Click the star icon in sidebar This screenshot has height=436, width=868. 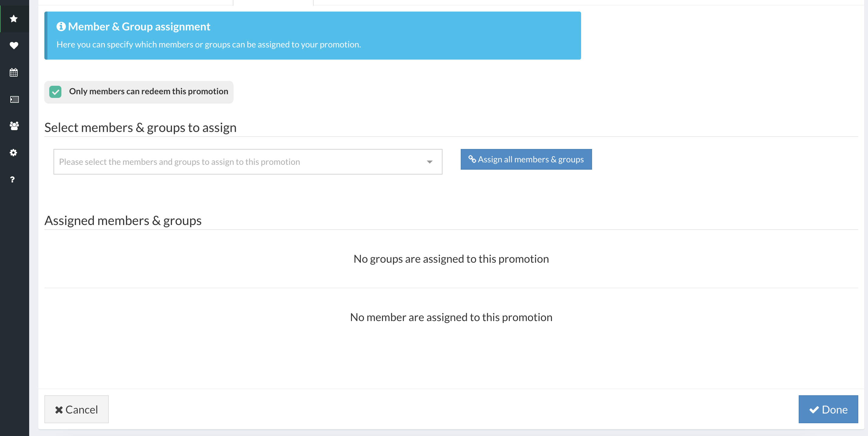[x=14, y=19]
